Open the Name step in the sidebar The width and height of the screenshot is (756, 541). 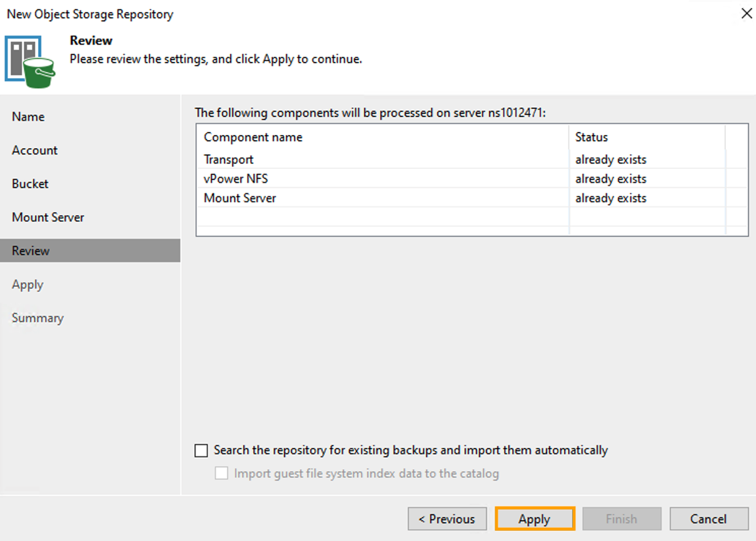(x=28, y=116)
